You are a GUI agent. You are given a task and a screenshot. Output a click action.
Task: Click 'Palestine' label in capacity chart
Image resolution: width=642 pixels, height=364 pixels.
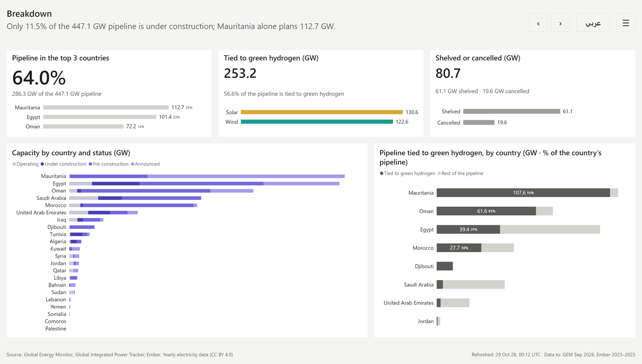pyautogui.click(x=56, y=328)
